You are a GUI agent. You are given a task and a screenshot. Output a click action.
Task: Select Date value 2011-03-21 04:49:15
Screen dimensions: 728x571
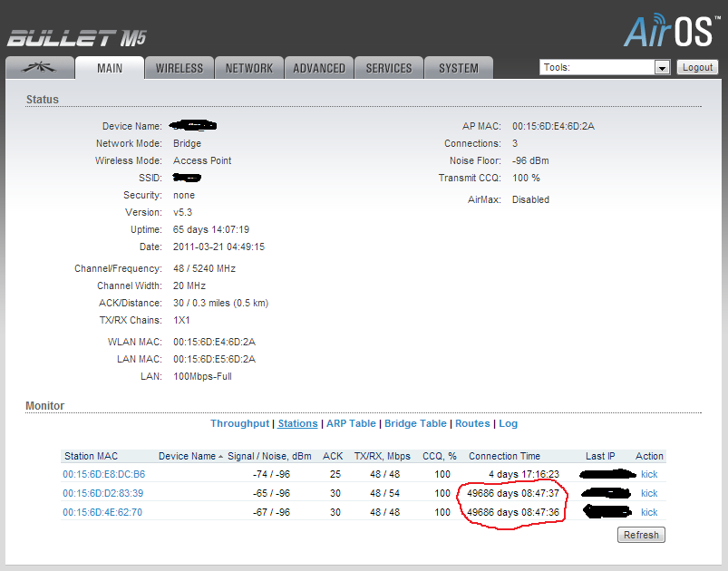(218, 247)
